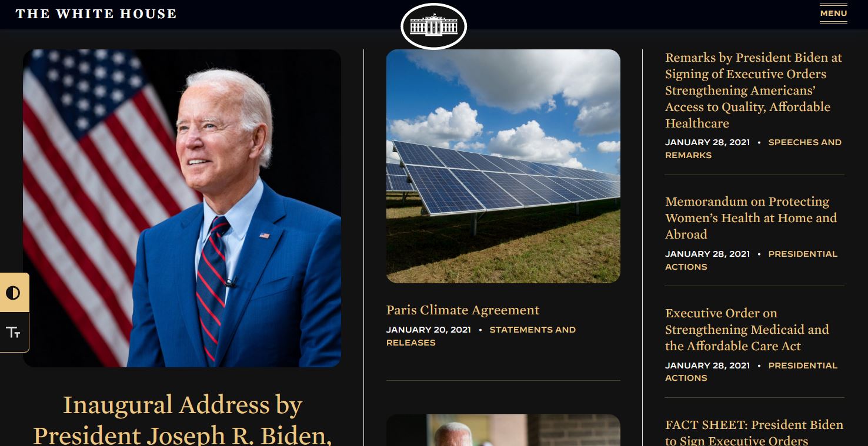Click THE WHITE HOUSE title text
868x446 pixels.
click(96, 14)
